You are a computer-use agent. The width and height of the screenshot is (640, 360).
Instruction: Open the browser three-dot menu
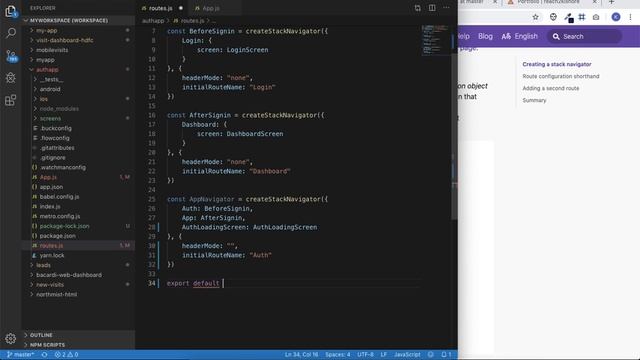tap(630, 17)
